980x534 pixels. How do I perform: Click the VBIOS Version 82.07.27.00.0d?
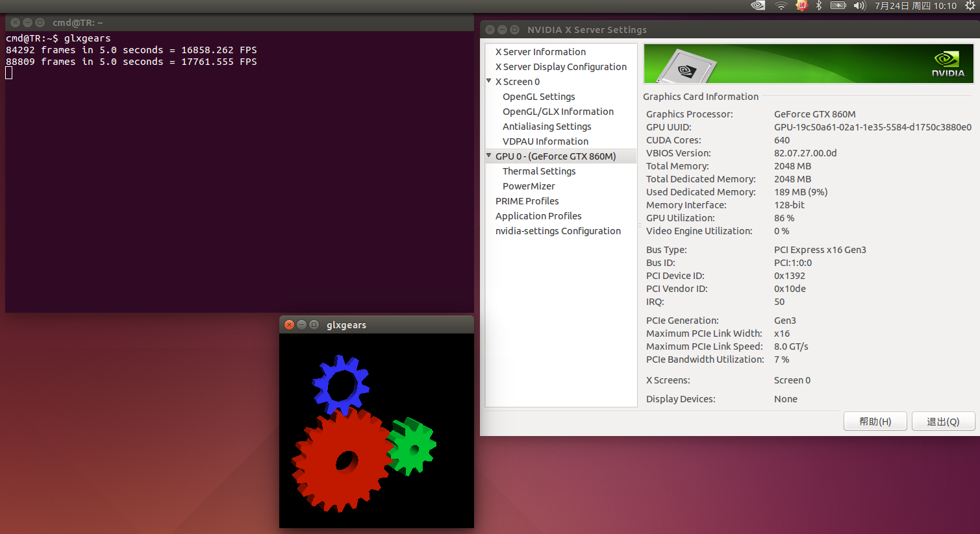point(805,153)
